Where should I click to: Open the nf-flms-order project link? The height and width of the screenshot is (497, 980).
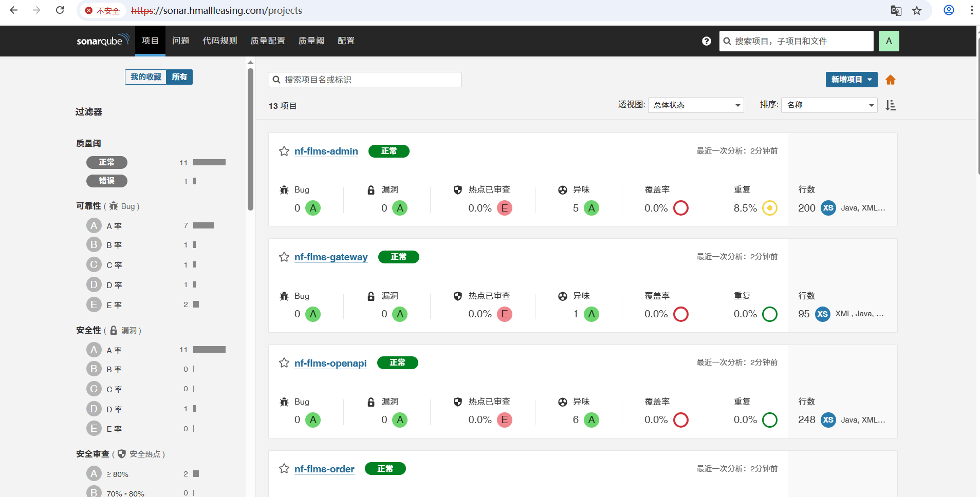324,469
